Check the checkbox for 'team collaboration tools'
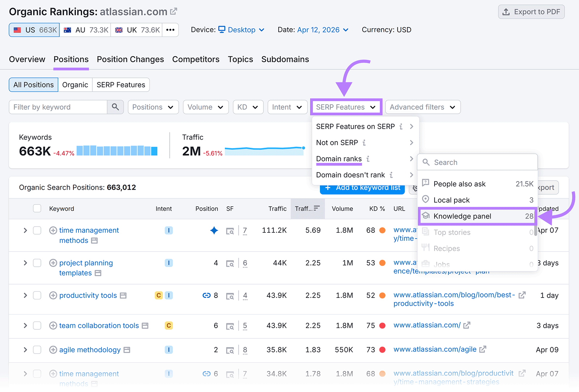 pyautogui.click(x=37, y=325)
